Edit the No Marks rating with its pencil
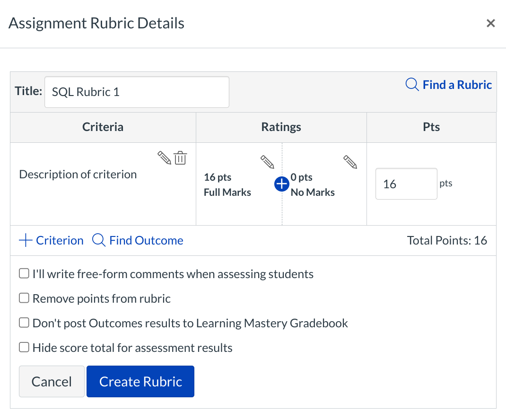 [350, 162]
